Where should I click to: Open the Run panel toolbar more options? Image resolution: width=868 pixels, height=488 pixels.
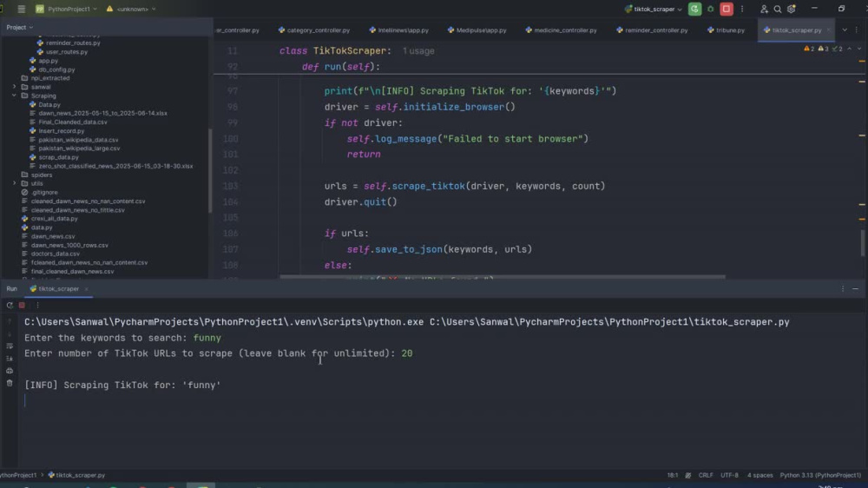click(x=37, y=305)
